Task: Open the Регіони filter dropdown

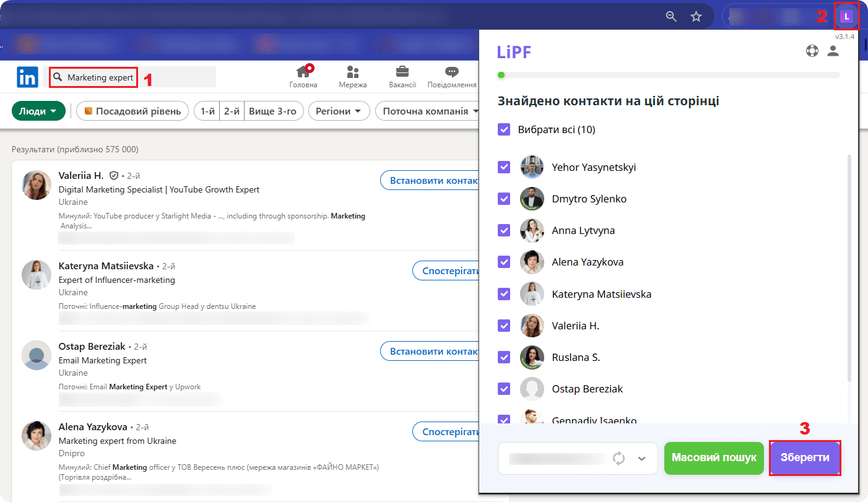Action: (x=339, y=111)
